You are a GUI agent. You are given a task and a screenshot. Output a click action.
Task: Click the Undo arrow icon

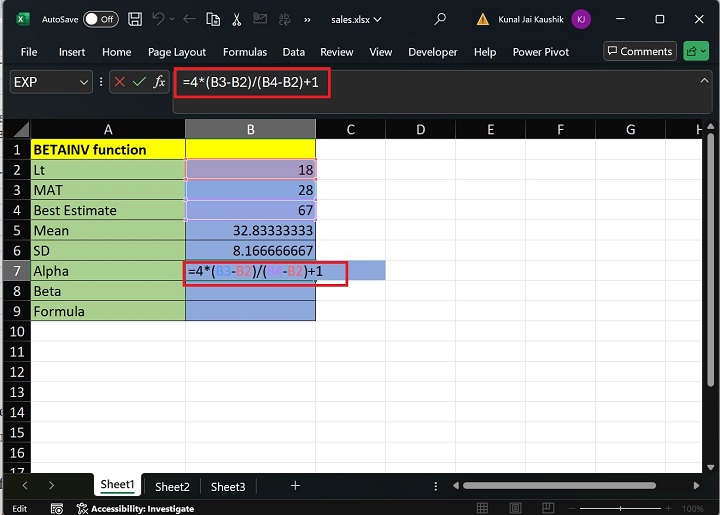[158, 19]
